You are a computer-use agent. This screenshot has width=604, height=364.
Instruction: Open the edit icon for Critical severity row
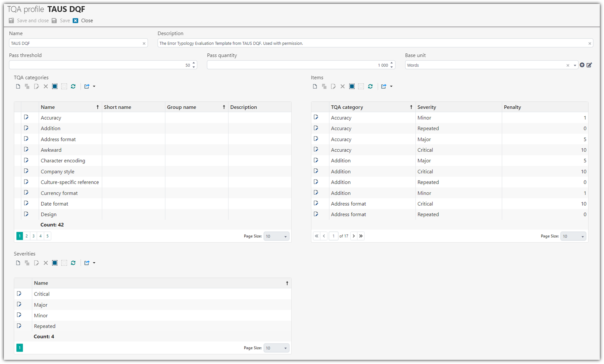[19, 294]
